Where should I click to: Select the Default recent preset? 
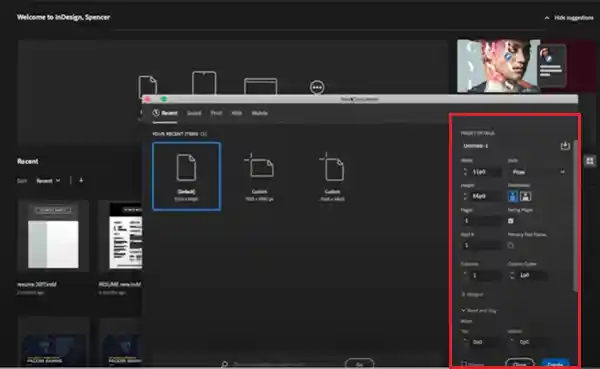click(x=186, y=176)
